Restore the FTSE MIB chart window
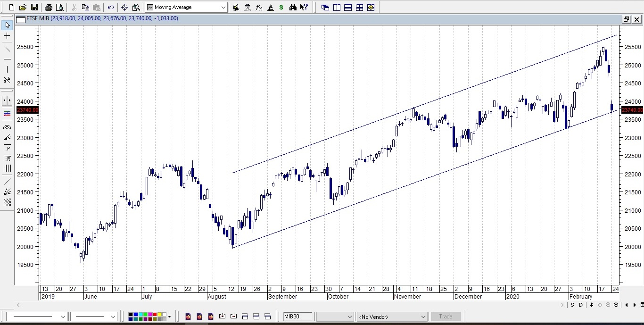Image resolution: width=644 pixels, height=325 pixels. point(626,19)
